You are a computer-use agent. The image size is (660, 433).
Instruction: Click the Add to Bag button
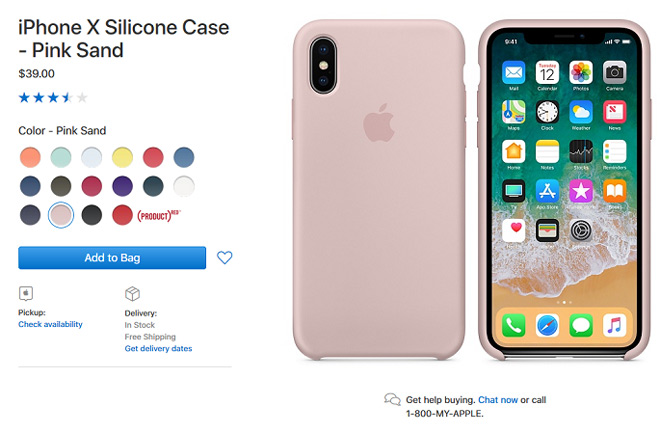(112, 258)
